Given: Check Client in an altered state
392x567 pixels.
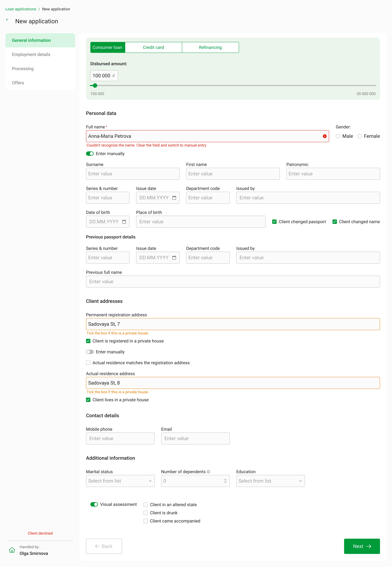Looking at the screenshot, I should [x=146, y=505].
